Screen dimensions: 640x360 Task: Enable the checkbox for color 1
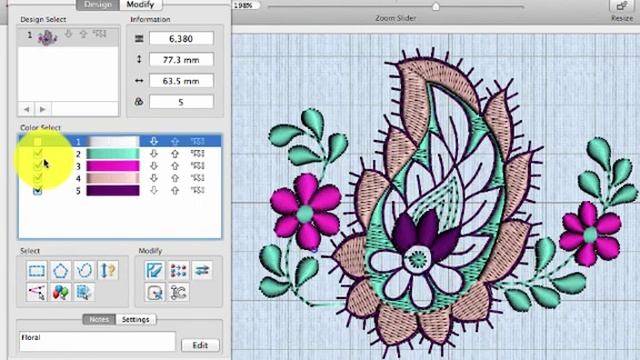point(38,142)
